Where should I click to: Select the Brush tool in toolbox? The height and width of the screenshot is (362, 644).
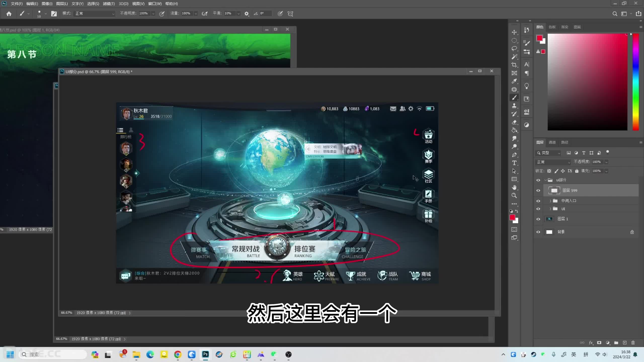(514, 98)
